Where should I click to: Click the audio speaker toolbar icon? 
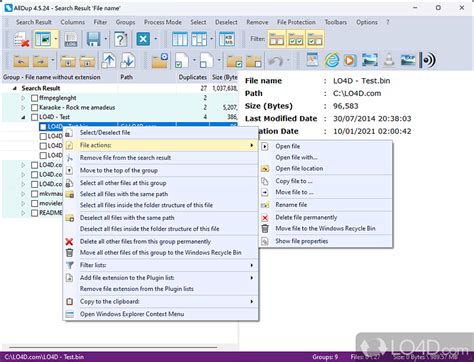coord(428,60)
